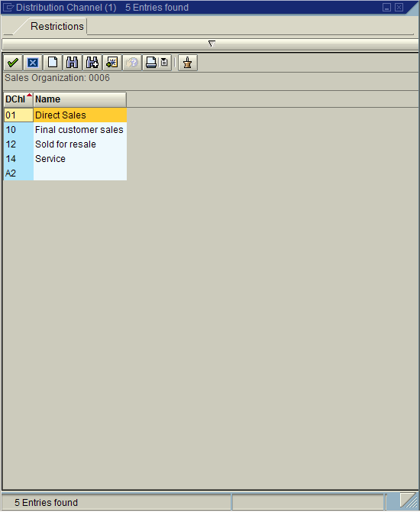Viewport: 420px width, 512px height.
Task: Sort by the DChl column header
Action: 18,99
